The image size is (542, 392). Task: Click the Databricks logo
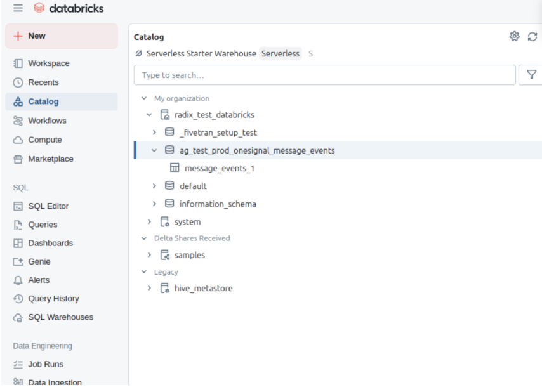(69, 8)
